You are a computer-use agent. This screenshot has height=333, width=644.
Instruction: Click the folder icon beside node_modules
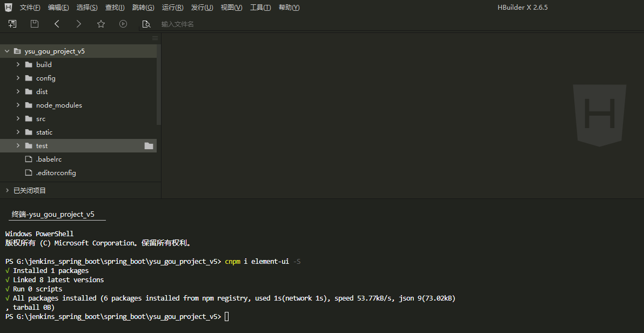(29, 105)
